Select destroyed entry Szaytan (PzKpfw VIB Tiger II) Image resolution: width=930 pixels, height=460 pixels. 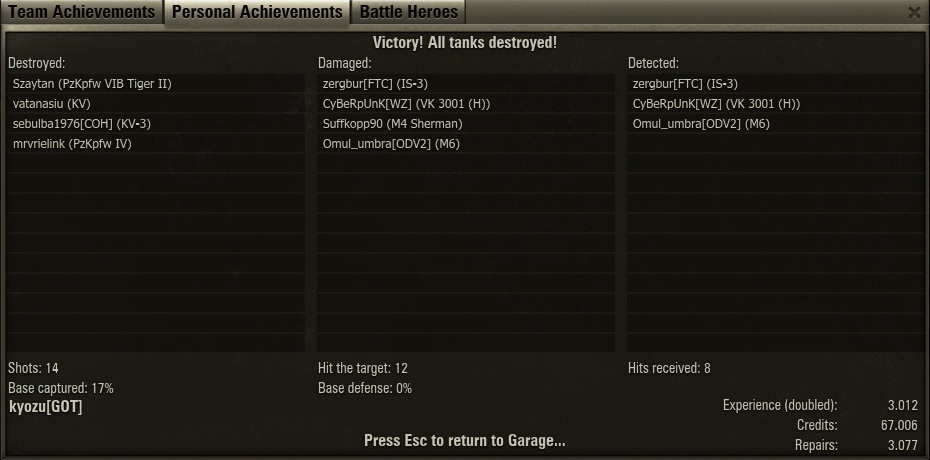point(156,84)
